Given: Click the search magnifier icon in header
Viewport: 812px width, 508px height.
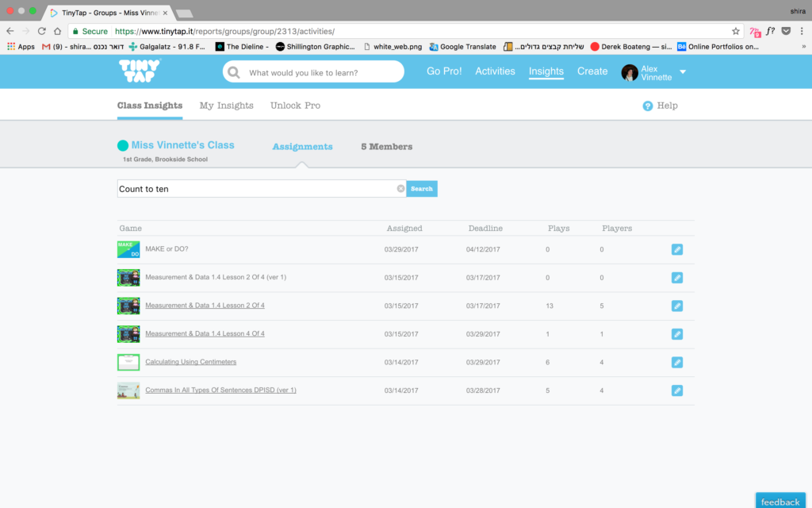Looking at the screenshot, I should click(x=234, y=72).
